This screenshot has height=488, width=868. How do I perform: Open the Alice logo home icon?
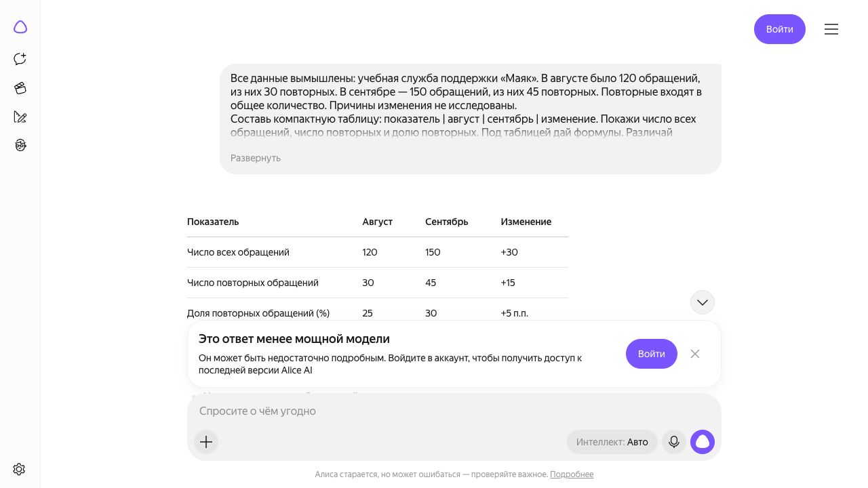[20, 27]
